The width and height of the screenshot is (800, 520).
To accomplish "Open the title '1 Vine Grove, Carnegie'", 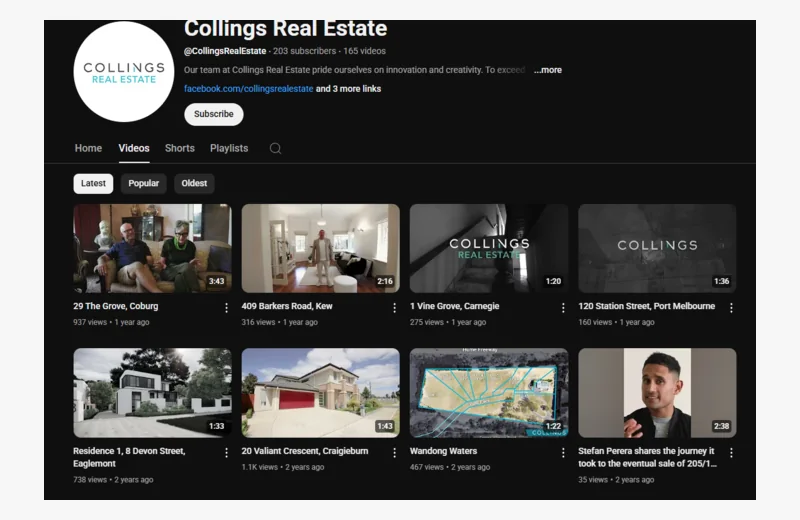I will tap(455, 306).
